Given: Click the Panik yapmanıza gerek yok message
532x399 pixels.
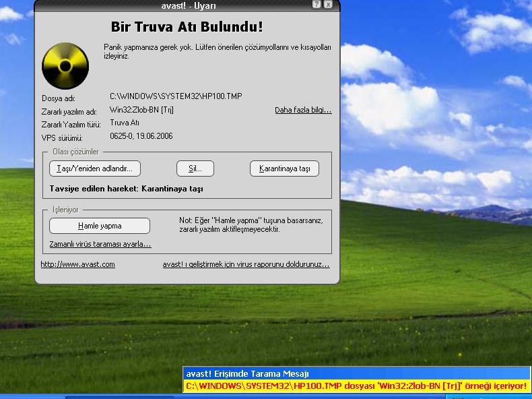Looking at the screenshot, I should (x=217, y=52).
